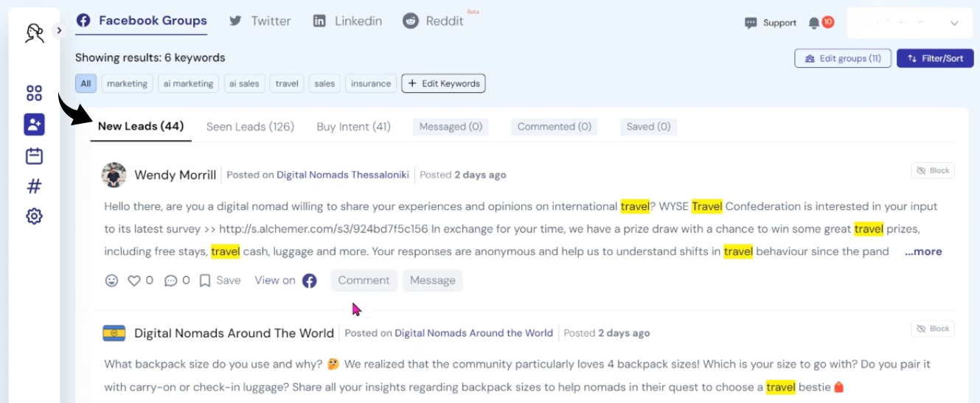The image size is (980, 403).
Task: Open the notifications bell
Action: click(815, 24)
